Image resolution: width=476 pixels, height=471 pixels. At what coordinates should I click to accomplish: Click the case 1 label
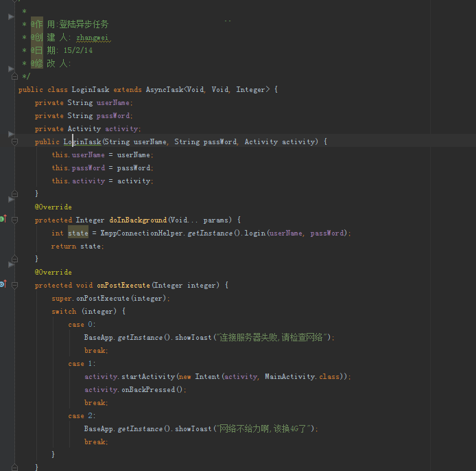click(x=82, y=364)
